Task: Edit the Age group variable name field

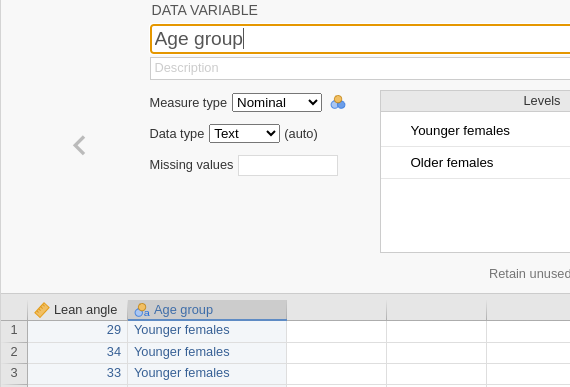Action: point(360,39)
